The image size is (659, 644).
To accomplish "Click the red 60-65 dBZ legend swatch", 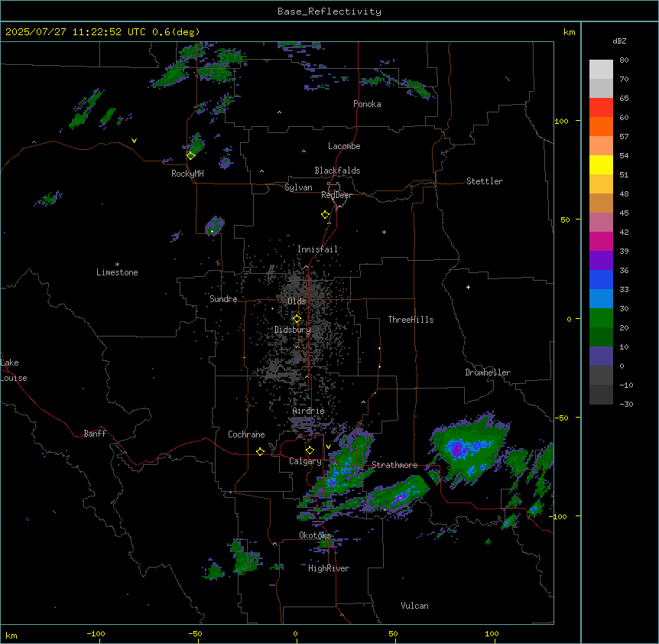I will 601,108.
